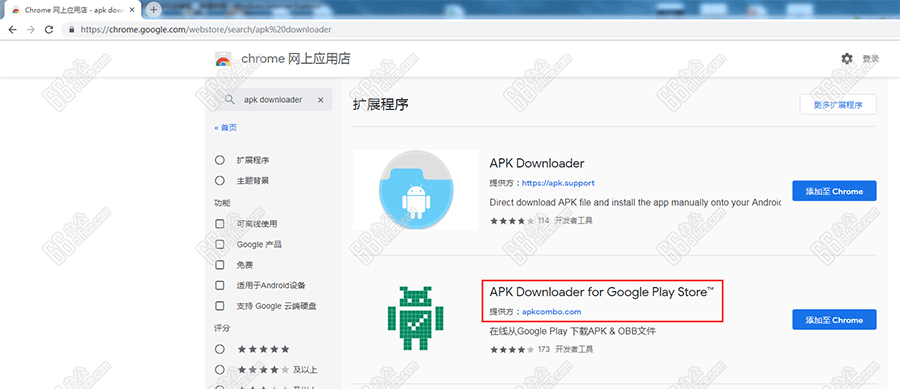Select the 扩展程序 radio button
This screenshot has width=900, height=389.
(x=219, y=160)
